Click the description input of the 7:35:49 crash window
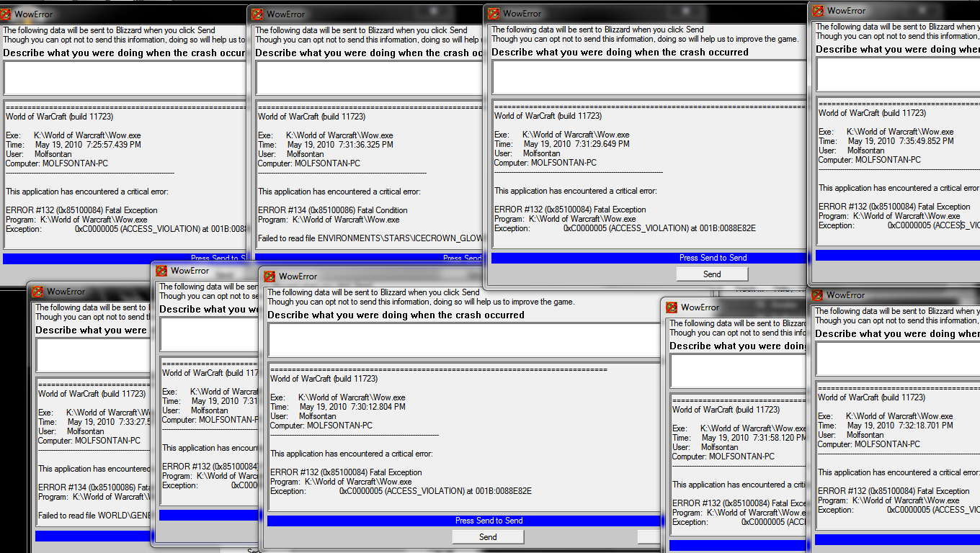Viewport: 980px width, 553px height. coord(898,74)
